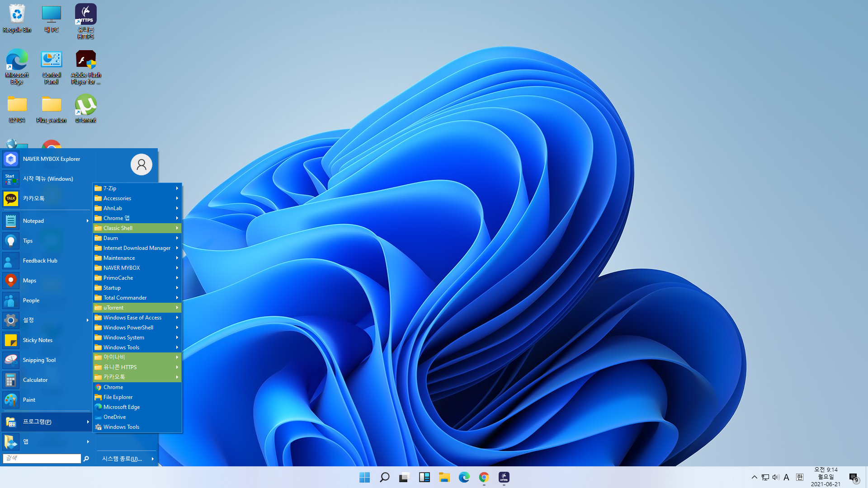Click Sticky Notes icon

click(11, 340)
